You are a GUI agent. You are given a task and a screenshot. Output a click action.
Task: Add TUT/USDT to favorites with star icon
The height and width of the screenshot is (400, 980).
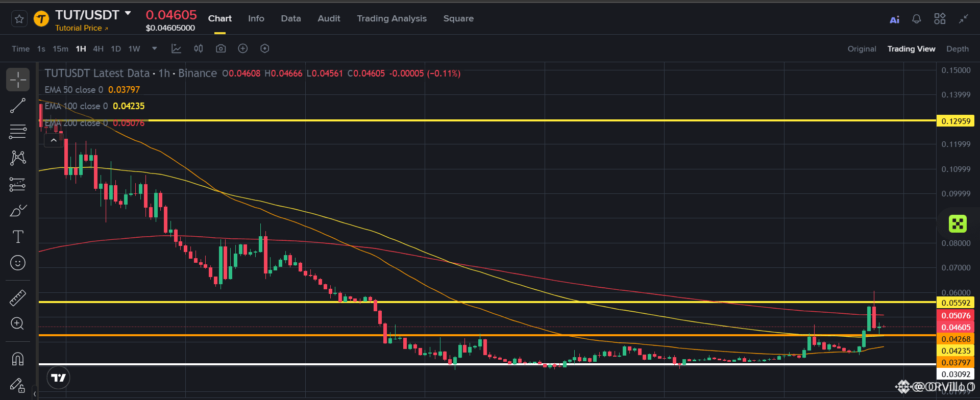coord(19,19)
